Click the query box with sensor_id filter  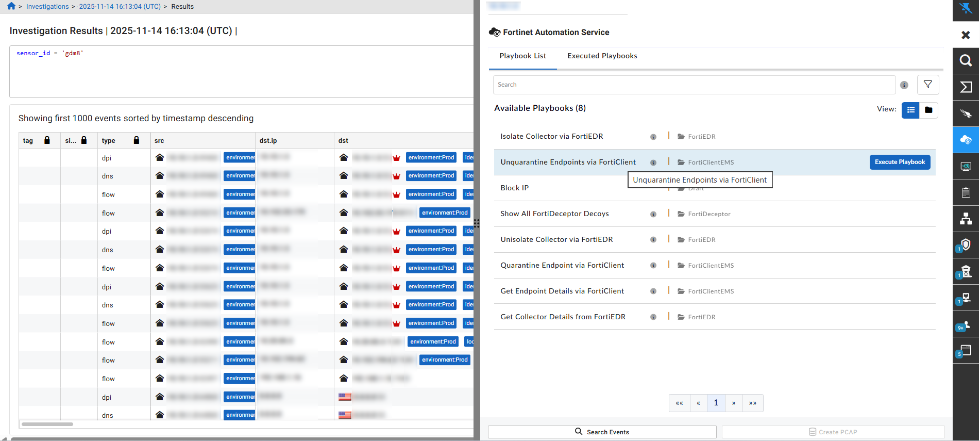coord(242,72)
